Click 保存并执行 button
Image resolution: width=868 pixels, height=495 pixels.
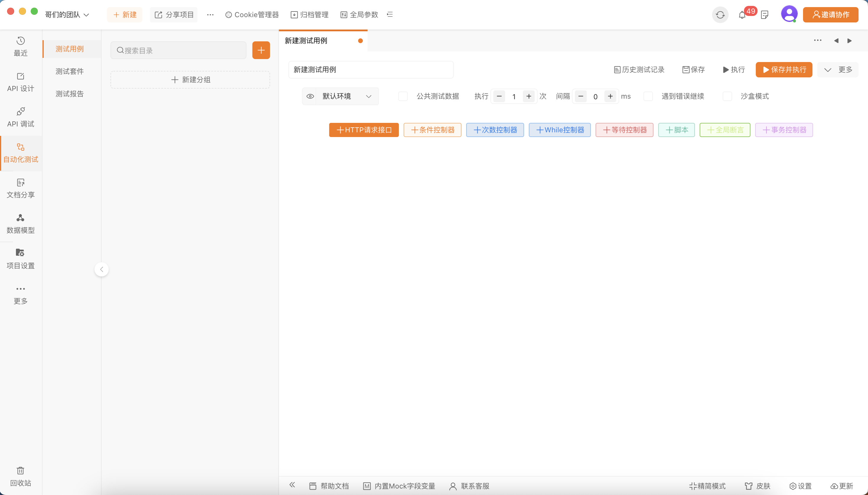pyautogui.click(x=784, y=70)
